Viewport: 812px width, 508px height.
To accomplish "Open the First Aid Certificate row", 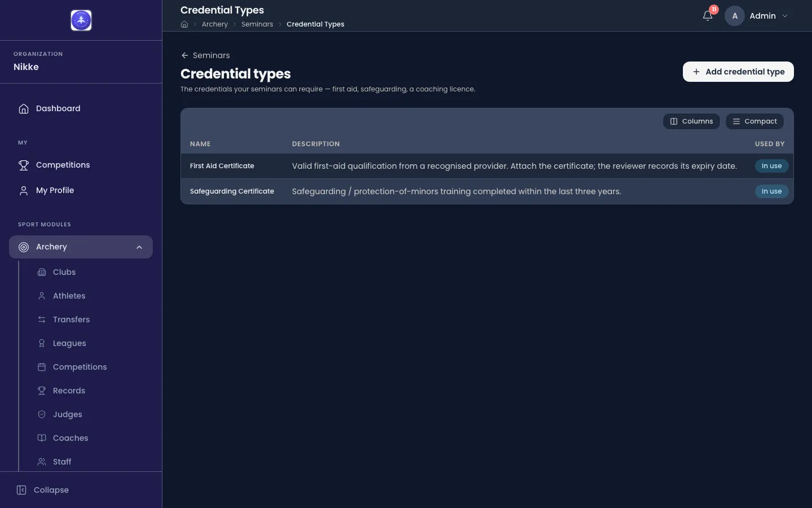I will 487,166.
